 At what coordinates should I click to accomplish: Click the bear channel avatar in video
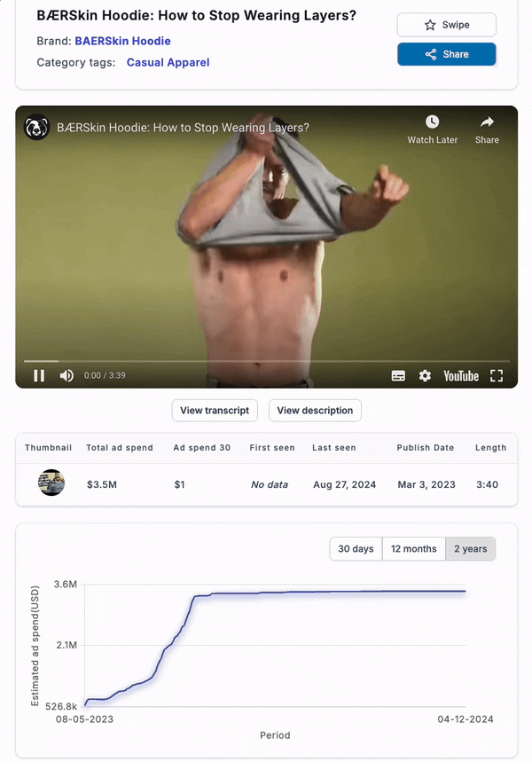[37, 128]
